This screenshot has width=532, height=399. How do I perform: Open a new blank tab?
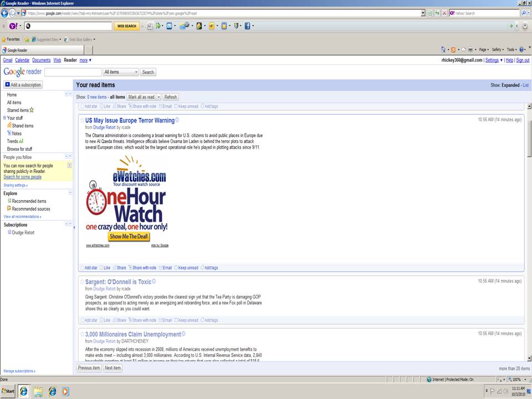(88, 50)
